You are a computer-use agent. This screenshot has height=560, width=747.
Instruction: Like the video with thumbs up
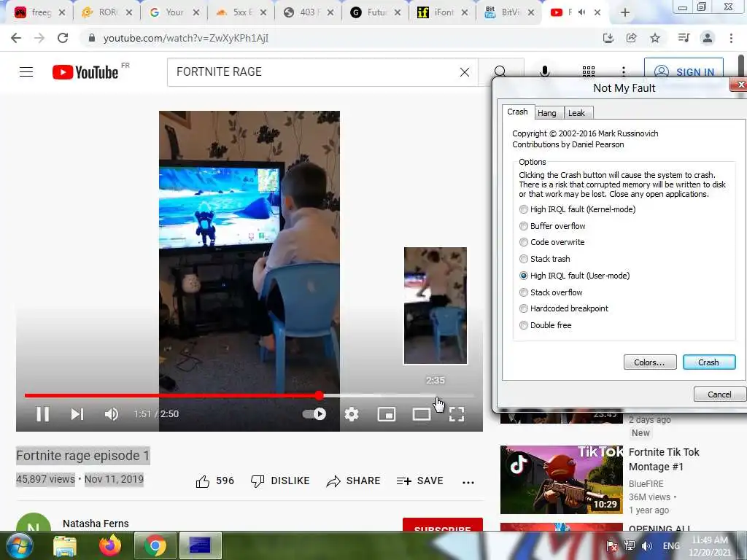(203, 481)
